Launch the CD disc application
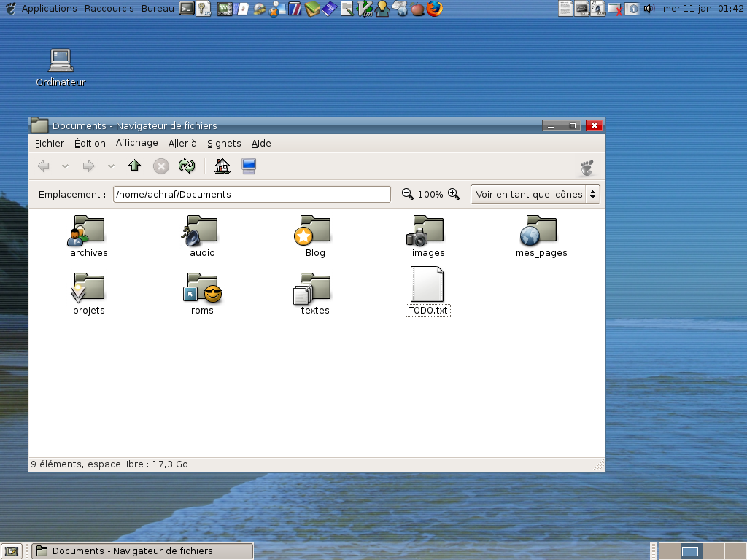 coord(259,9)
